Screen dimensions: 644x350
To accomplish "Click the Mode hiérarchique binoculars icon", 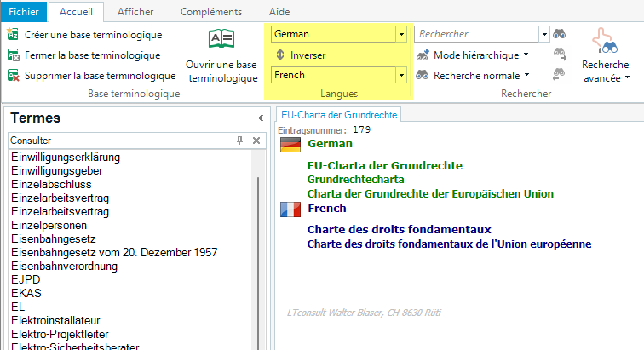I will pos(423,55).
